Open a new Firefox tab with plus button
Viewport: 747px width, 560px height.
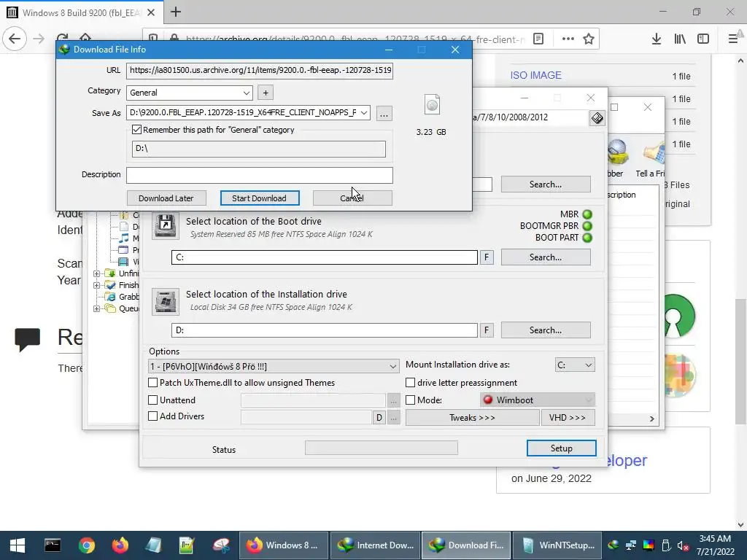(176, 12)
